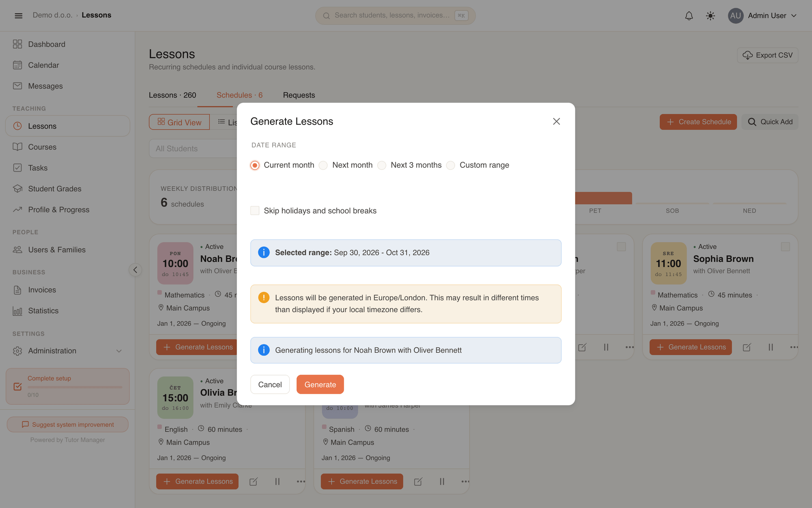Pause the English 60 minutes schedule
The width and height of the screenshot is (812, 508).
[x=277, y=482]
